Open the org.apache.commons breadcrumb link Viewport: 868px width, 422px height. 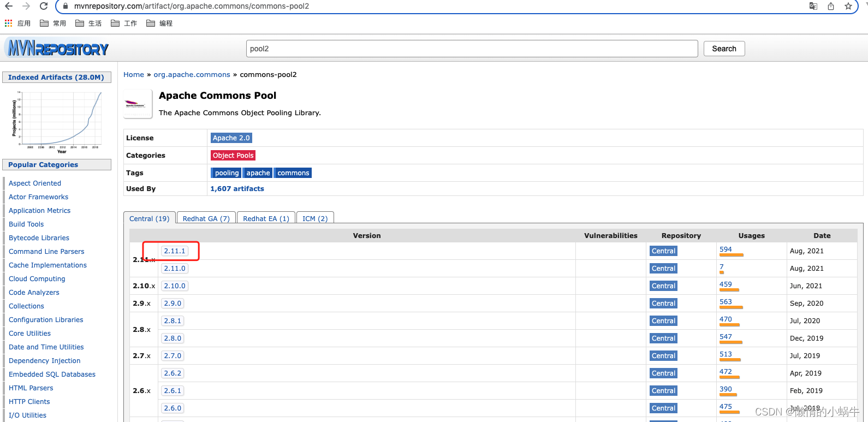192,75
